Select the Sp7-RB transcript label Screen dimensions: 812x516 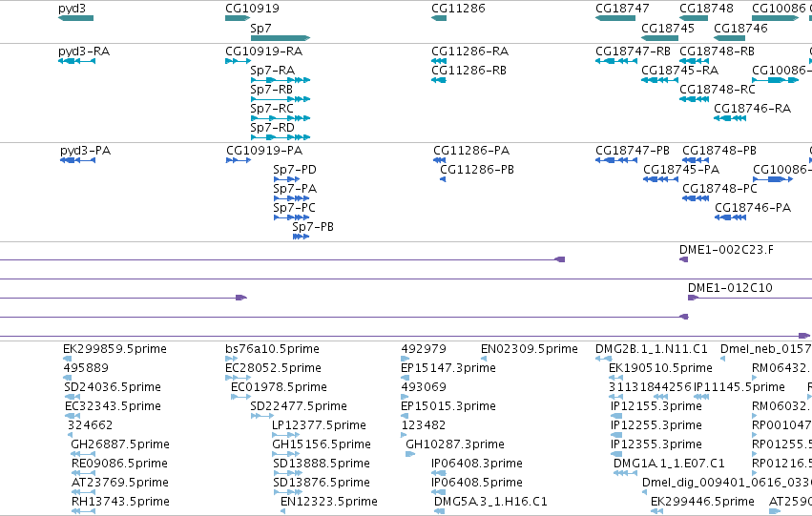[271, 90]
